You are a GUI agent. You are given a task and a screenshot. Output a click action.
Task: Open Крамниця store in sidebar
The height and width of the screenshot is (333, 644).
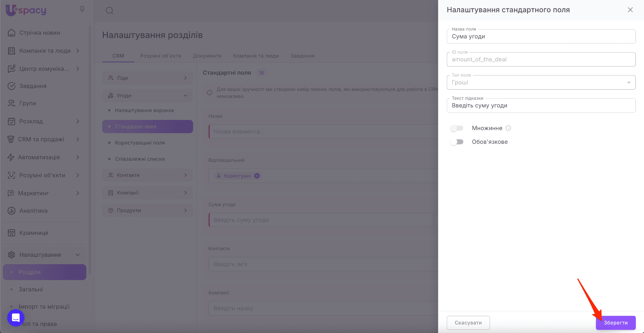tap(34, 233)
